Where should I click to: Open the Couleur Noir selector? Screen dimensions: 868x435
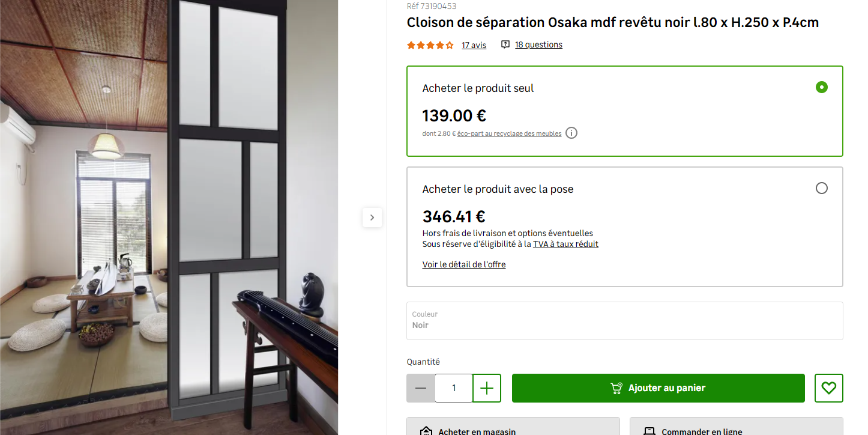[x=624, y=320]
